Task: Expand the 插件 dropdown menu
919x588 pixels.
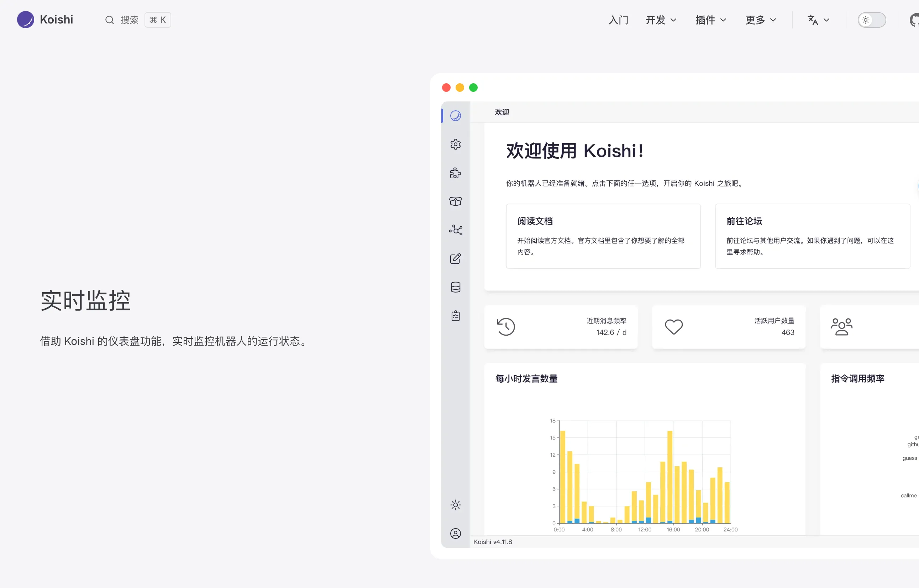Action: click(710, 20)
